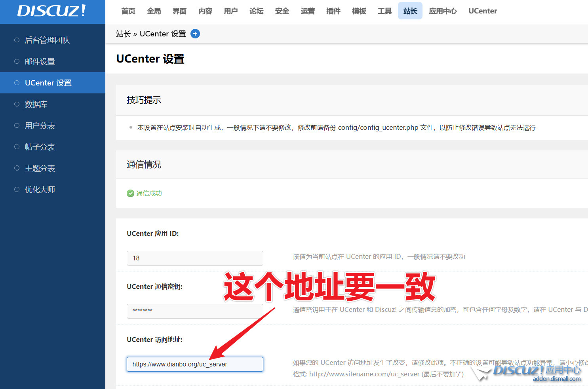588x389 pixels.
Task: Select UCenter 设置 in sidebar
Action: 53,83
